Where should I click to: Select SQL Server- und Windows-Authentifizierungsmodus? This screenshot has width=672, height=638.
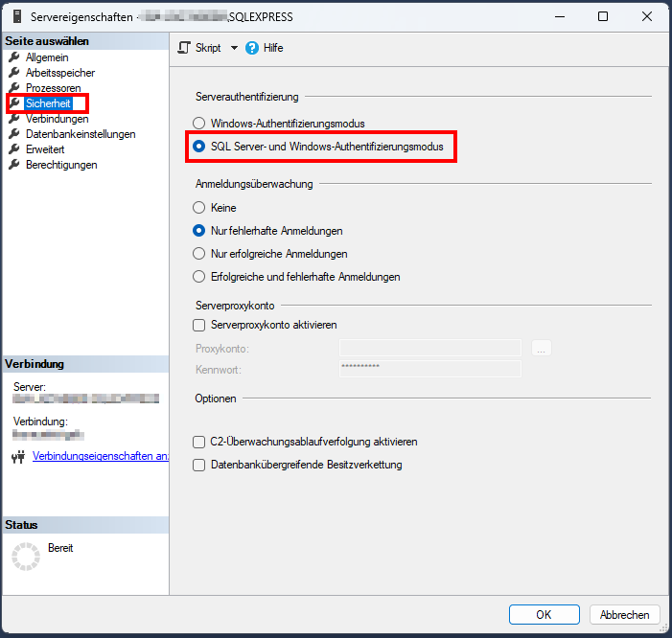click(198, 147)
